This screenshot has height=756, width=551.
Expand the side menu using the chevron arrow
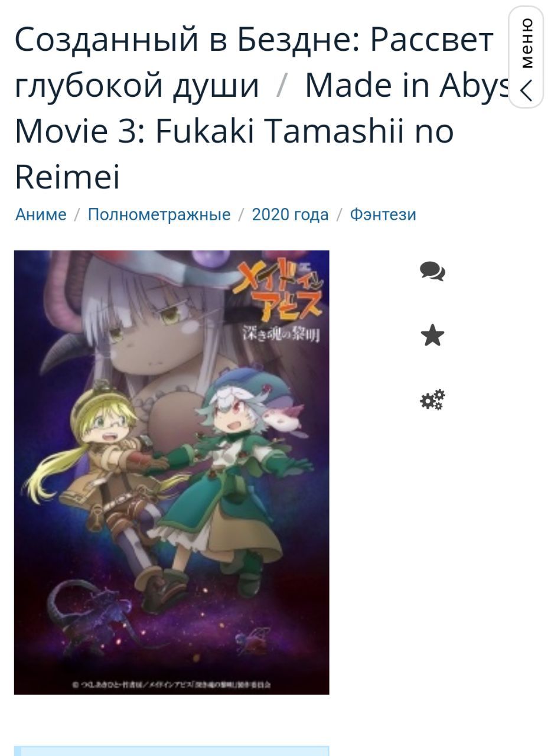[526, 90]
